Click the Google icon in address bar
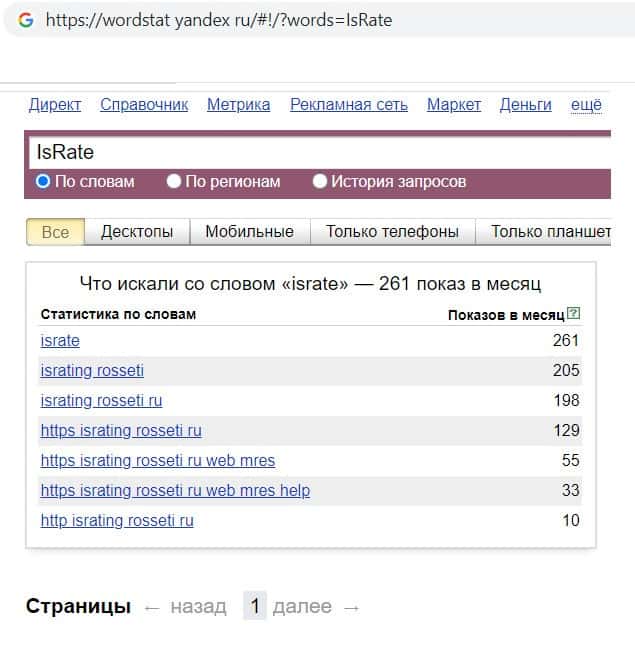The image size is (635, 650). pos(26,20)
